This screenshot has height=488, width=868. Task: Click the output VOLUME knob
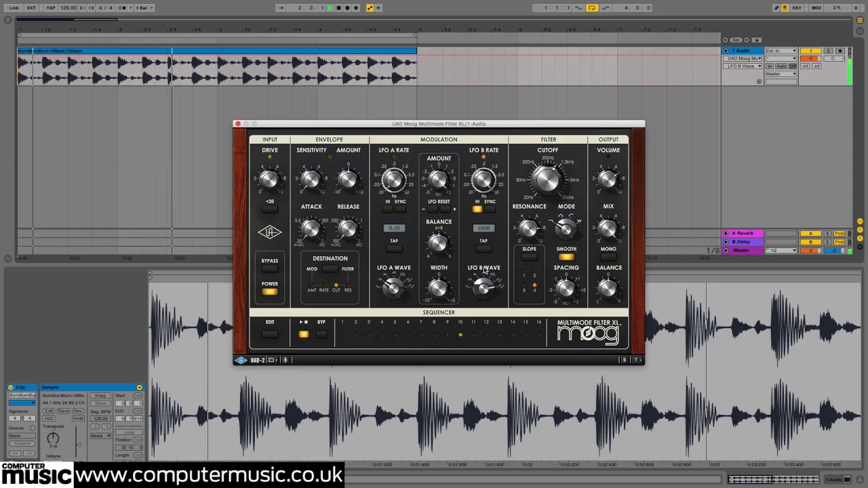(x=608, y=179)
